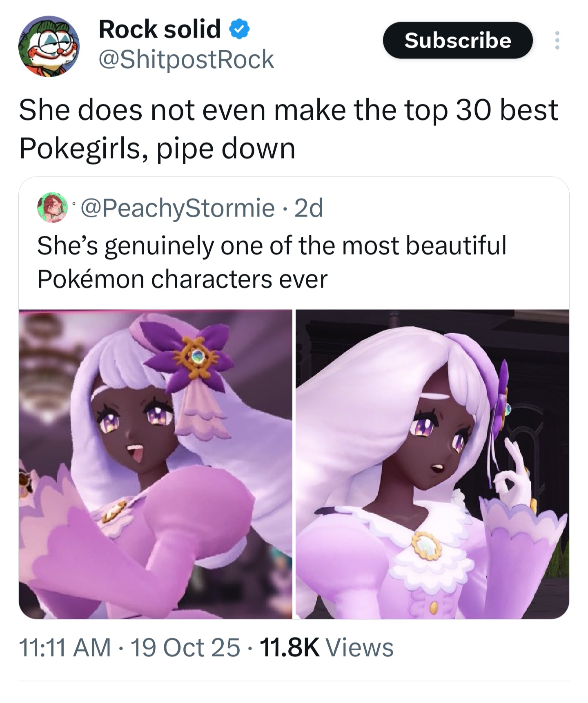Open the @PeachyStormie handle in quote
Viewport: 588px width, 703px height.
[178, 208]
